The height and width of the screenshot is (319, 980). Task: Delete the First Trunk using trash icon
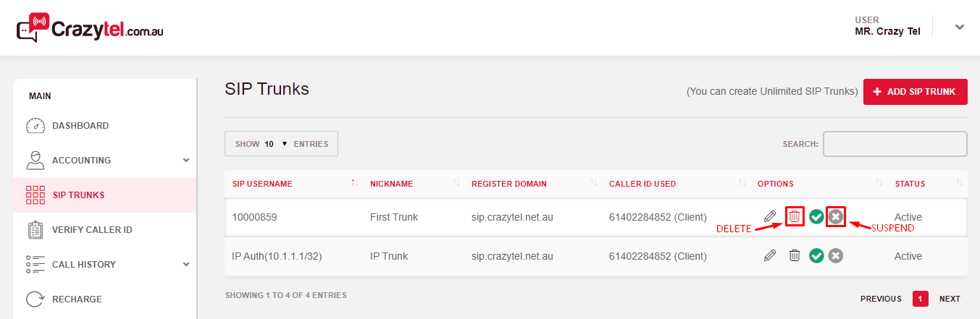tap(795, 216)
